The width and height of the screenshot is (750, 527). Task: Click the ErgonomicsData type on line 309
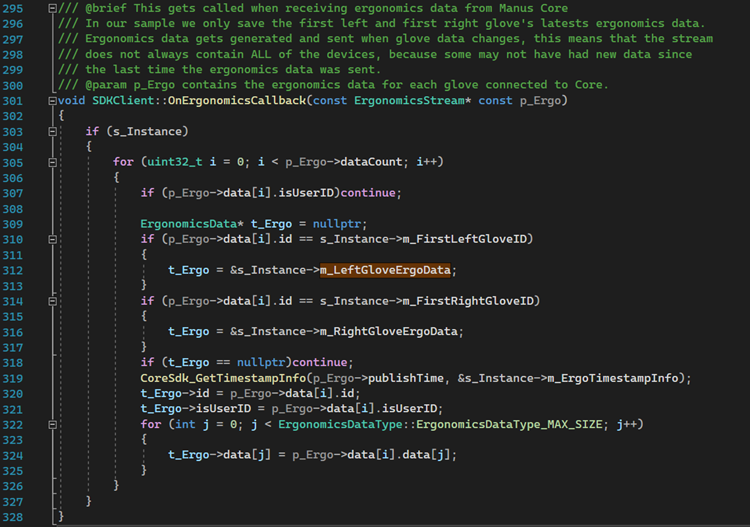tap(188, 224)
